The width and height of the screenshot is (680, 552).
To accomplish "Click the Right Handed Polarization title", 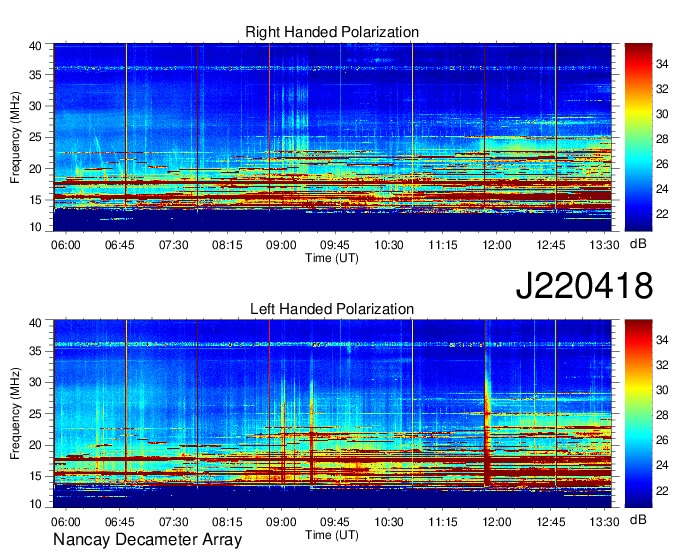I will [332, 32].
